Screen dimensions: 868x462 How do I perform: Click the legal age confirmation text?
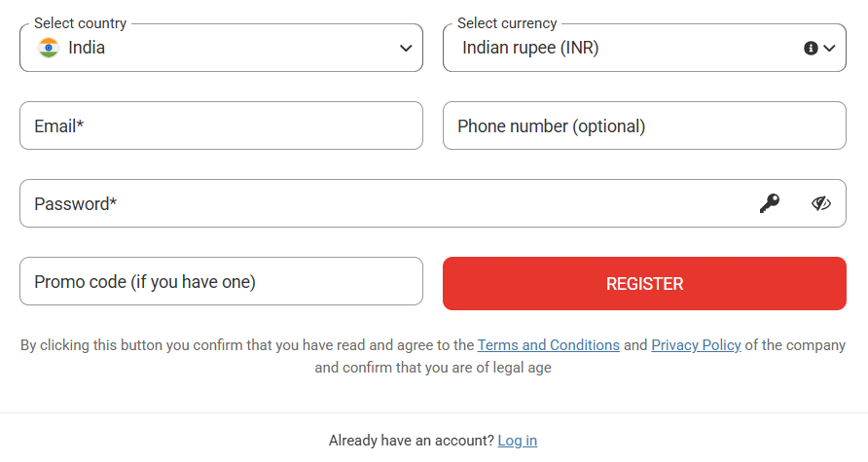(433, 368)
